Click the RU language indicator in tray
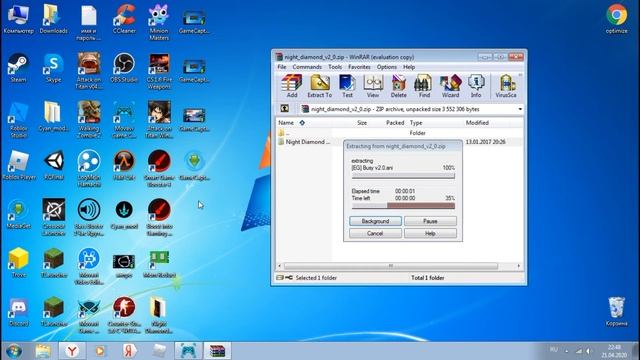Image resolution: width=640 pixels, height=360 pixels. pos(553,350)
